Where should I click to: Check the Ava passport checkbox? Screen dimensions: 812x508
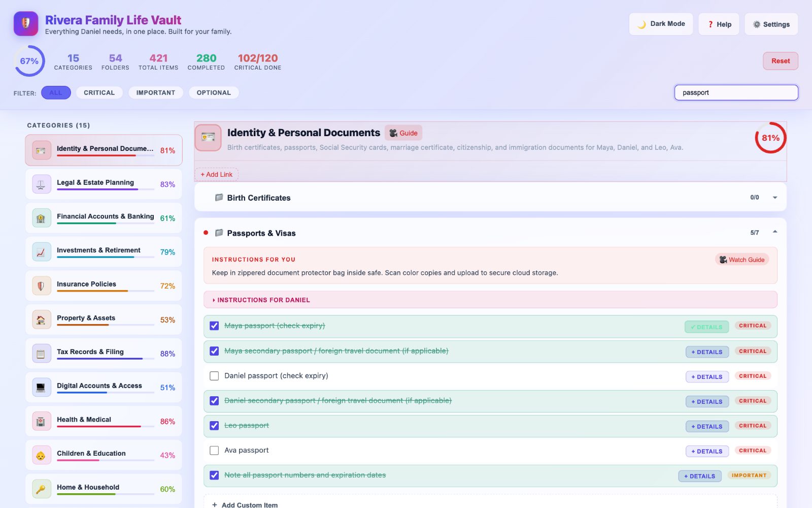click(x=214, y=451)
